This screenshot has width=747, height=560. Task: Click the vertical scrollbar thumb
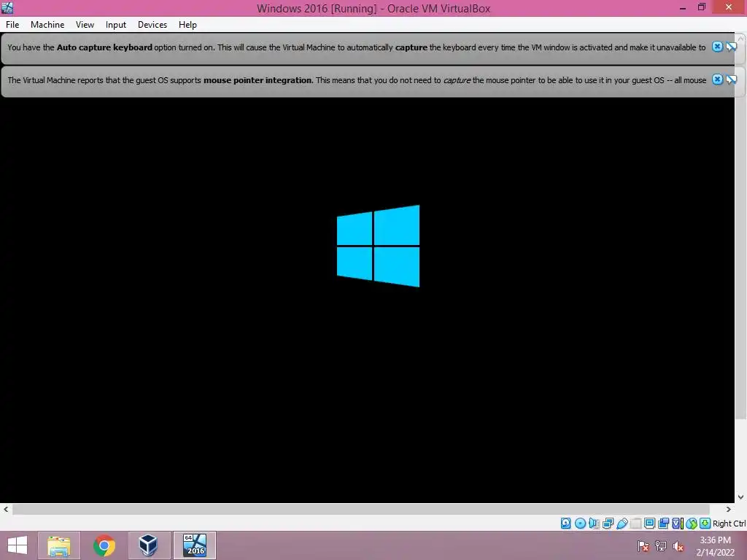[x=741, y=233]
